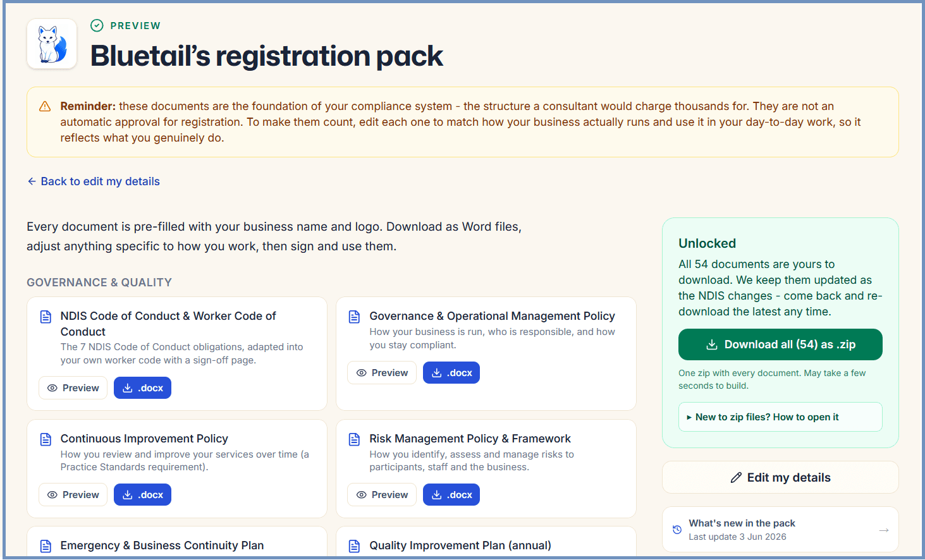Click the history clock icon in What's new

pos(677,530)
